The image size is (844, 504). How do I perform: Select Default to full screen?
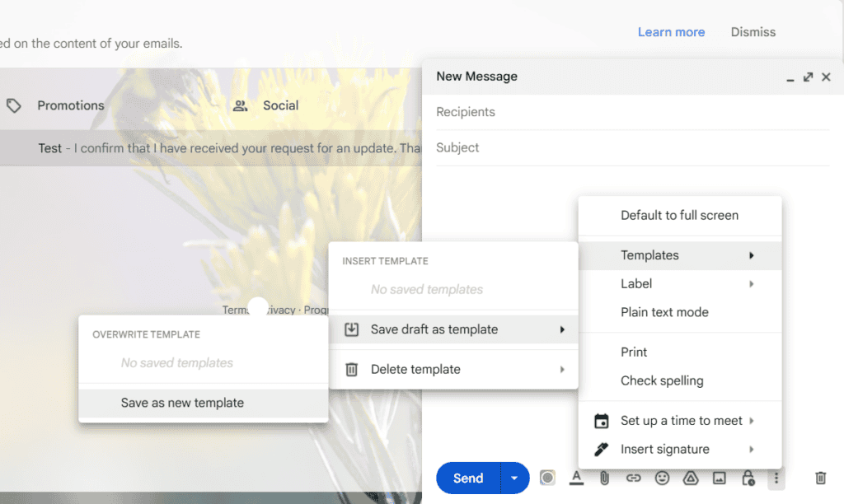(x=680, y=215)
